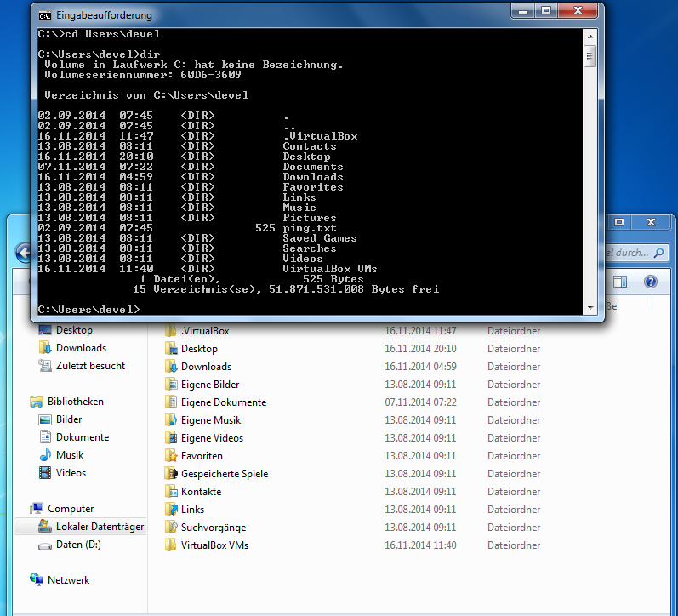The width and height of the screenshot is (678, 616).
Task: Select Lokaler Datenträger in navigation pane
Action: [100, 528]
